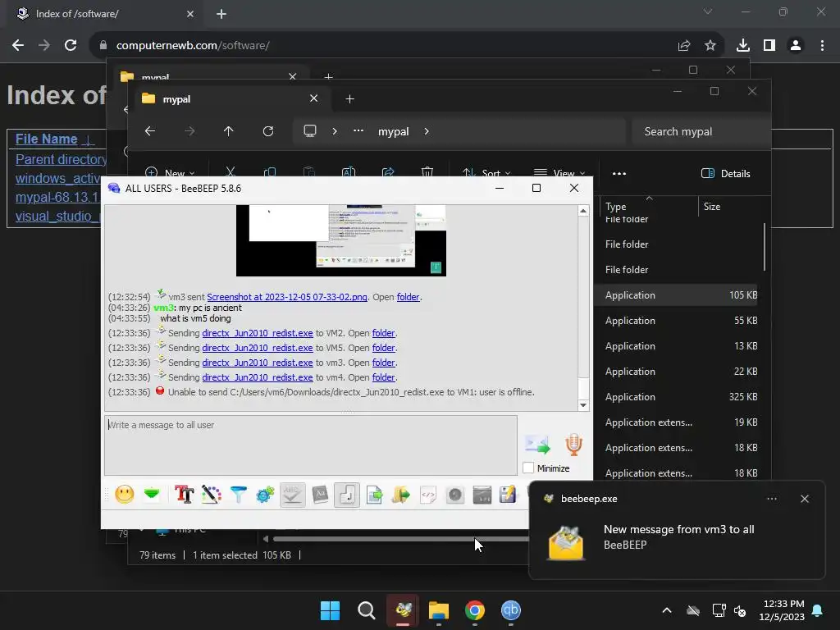Add a new tab in the front mypal Explorer
Screen dimensions: 840x630
pyautogui.click(x=349, y=99)
